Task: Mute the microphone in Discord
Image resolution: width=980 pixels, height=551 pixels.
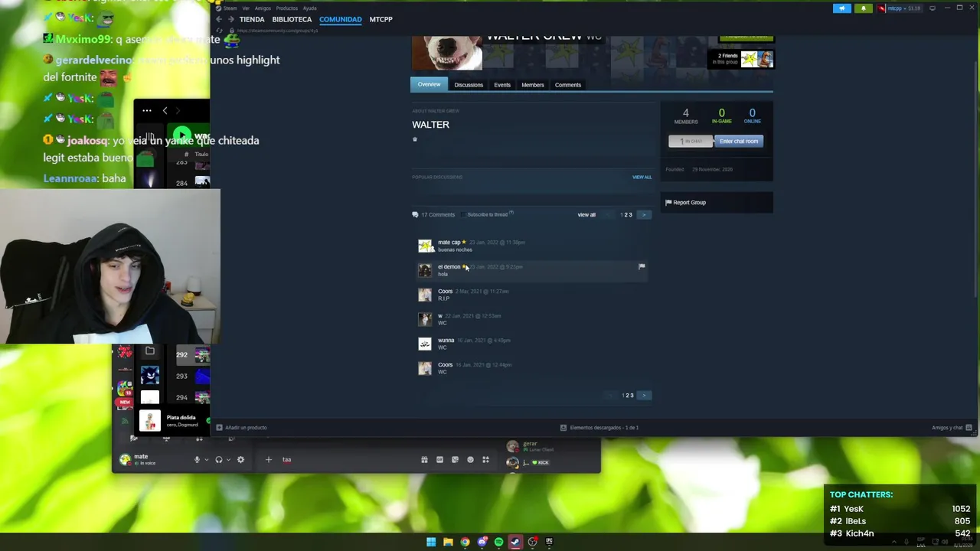Action: (x=197, y=460)
